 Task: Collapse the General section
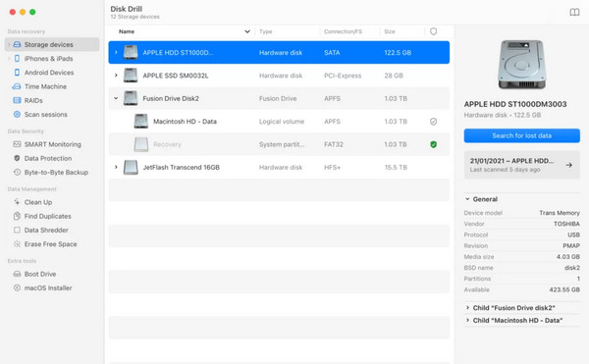point(467,199)
